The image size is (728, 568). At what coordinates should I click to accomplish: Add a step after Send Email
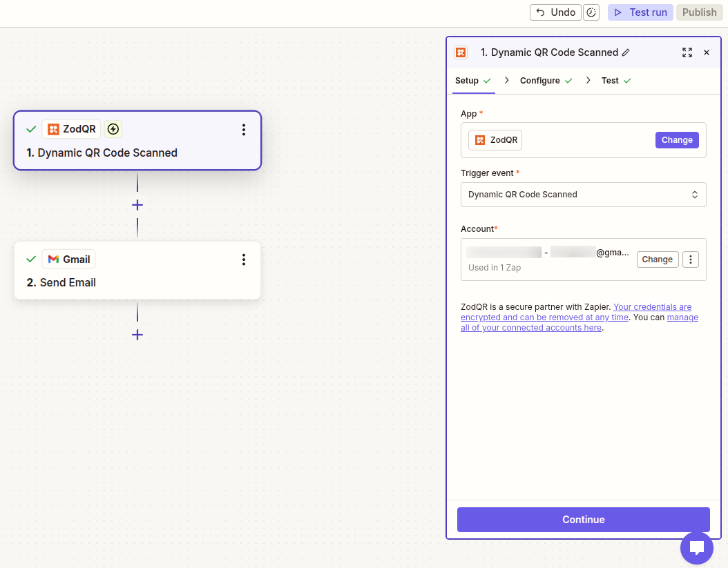point(137,335)
